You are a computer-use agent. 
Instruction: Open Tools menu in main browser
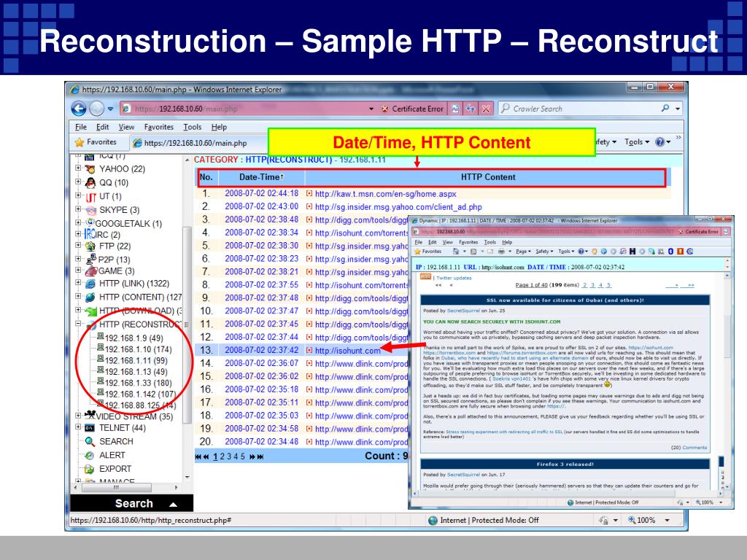pyautogui.click(x=193, y=127)
